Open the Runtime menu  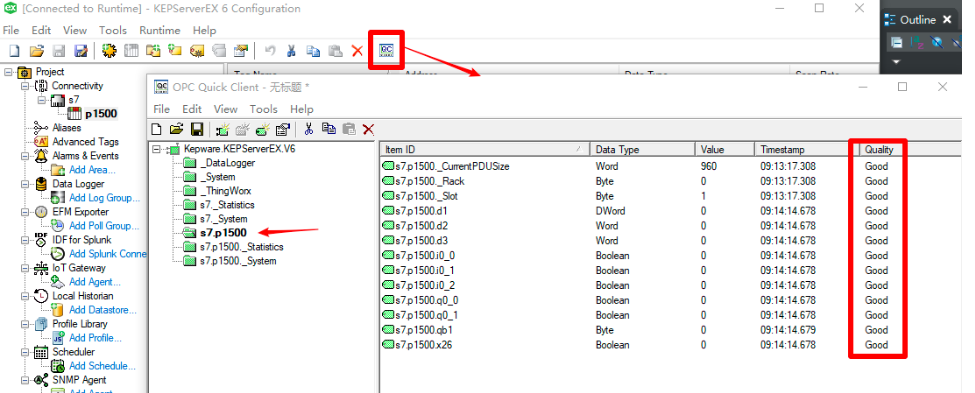(x=159, y=30)
